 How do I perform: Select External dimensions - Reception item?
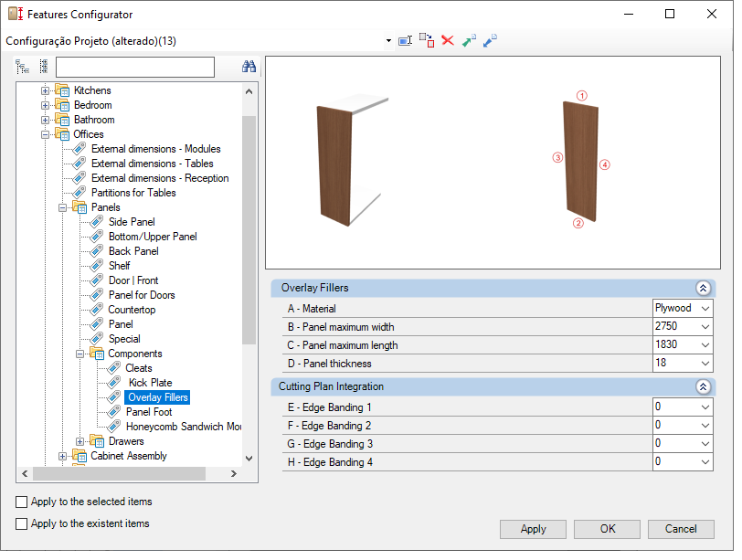coord(160,178)
